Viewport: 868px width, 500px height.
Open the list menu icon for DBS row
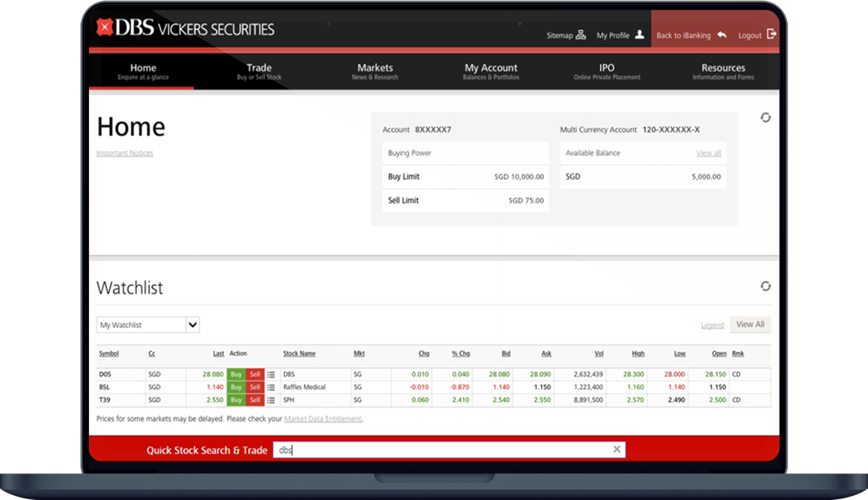coord(271,374)
